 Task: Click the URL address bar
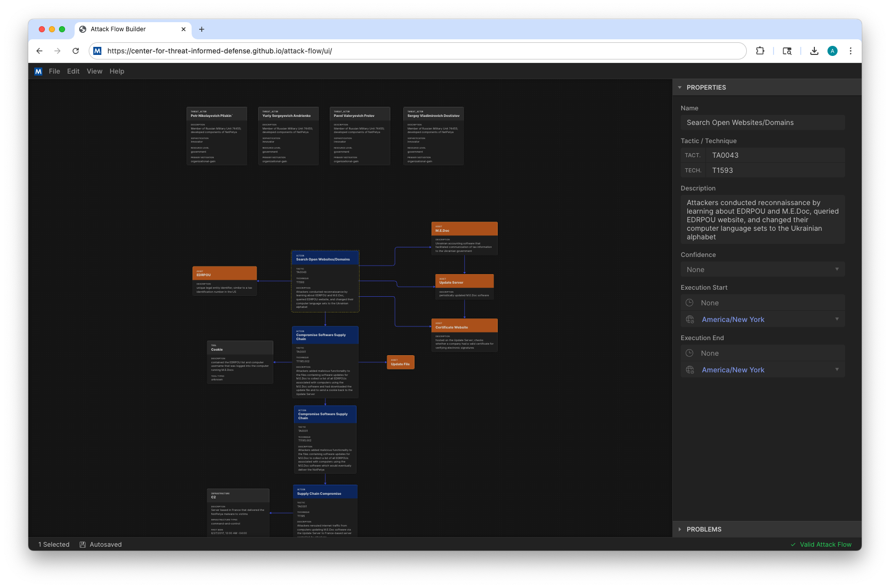pos(418,51)
